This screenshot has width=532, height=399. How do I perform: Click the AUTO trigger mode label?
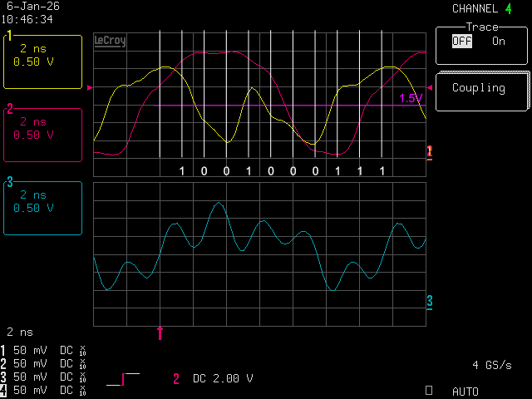click(465, 391)
